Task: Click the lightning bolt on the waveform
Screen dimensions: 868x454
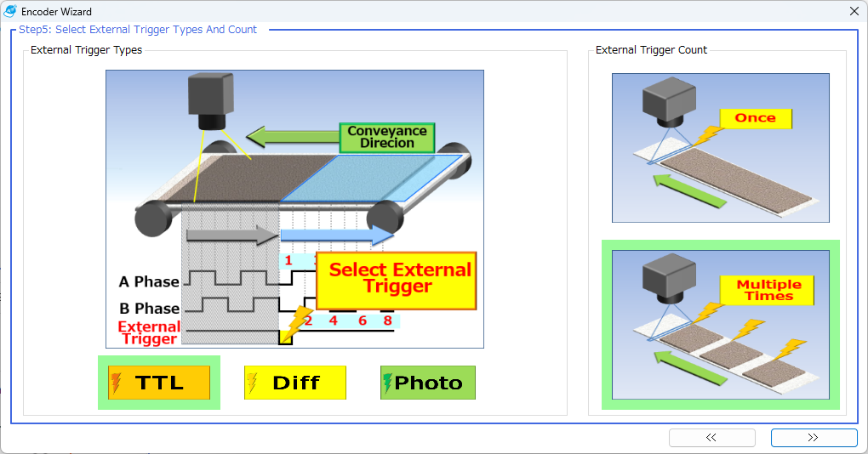Action: pyautogui.click(x=298, y=324)
